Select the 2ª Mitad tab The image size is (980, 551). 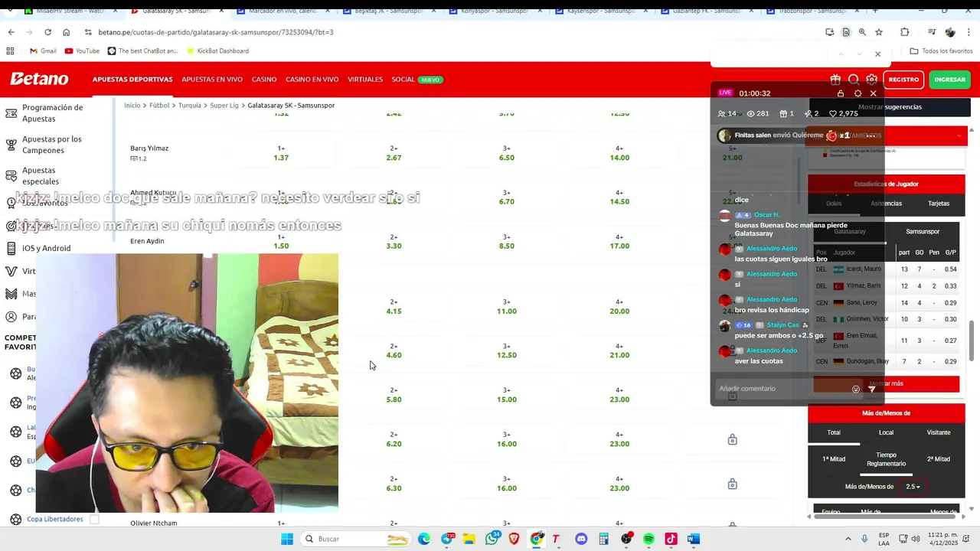point(939,459)
